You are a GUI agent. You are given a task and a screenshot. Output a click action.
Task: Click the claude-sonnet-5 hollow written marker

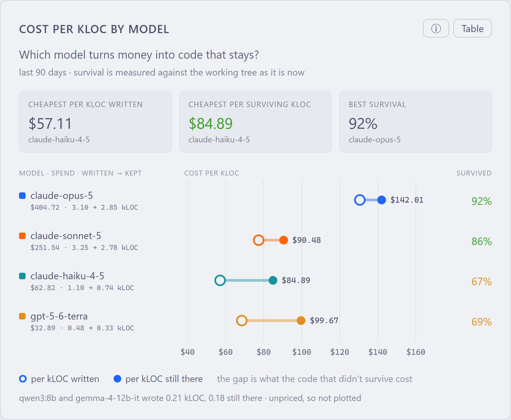pos(258,240)
